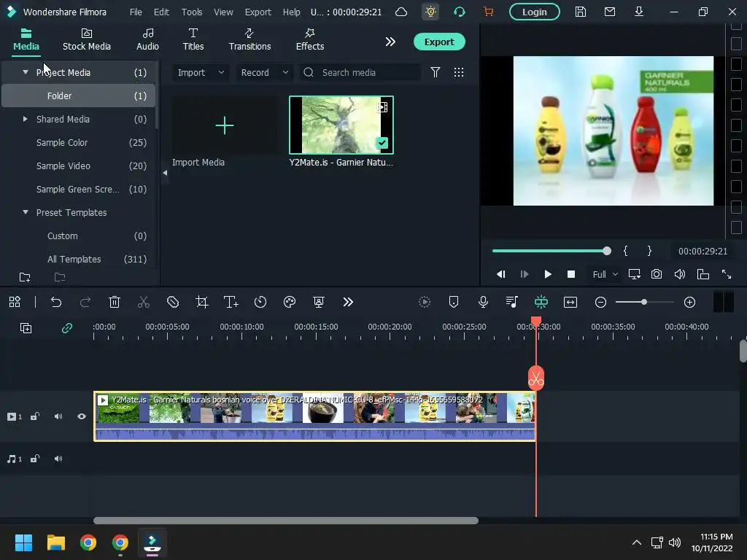
Task: Mute audio track 1 speaker
Action: pos(58,459)
